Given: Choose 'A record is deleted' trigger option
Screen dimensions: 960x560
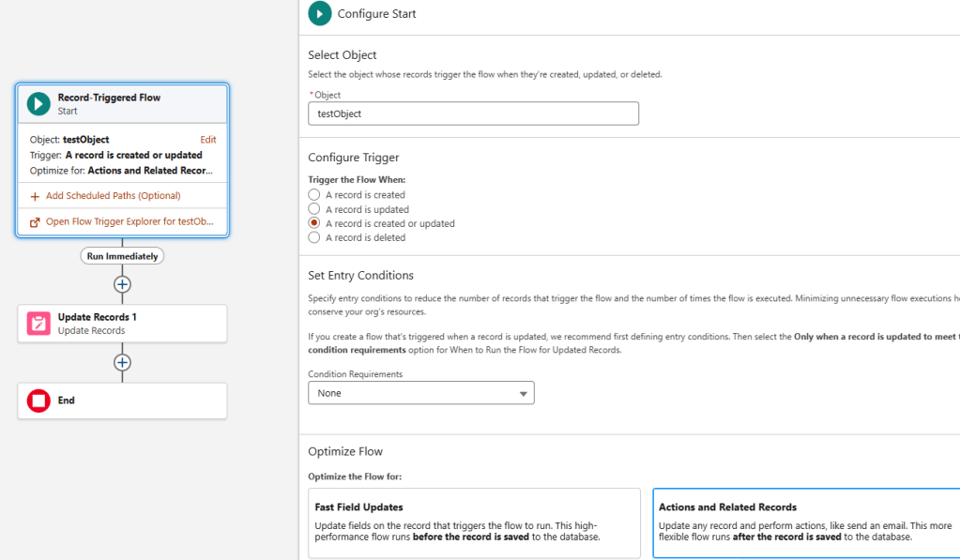Looking at the screenshot, I should (x=314, y=237).
